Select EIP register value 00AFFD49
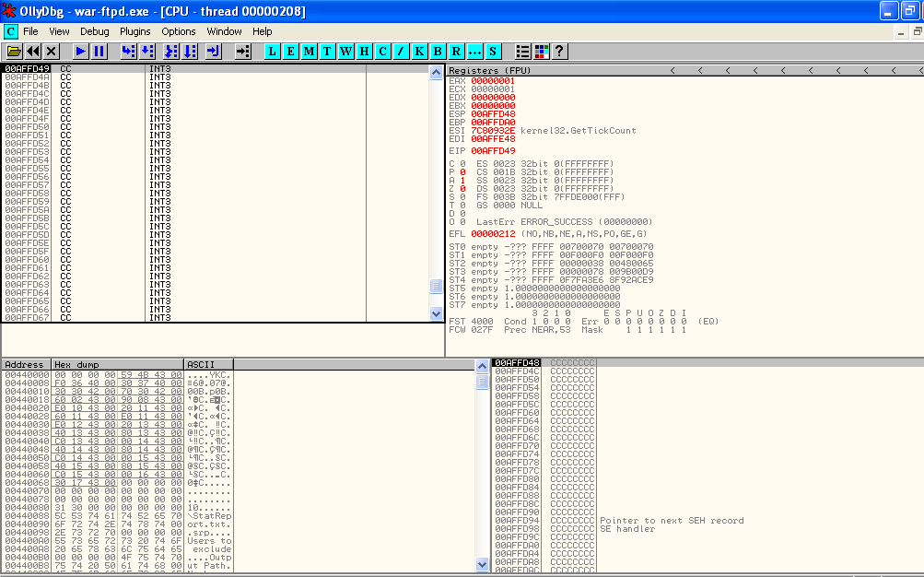The height and width of the screenshot is (577, 924). tap(493, 151)
